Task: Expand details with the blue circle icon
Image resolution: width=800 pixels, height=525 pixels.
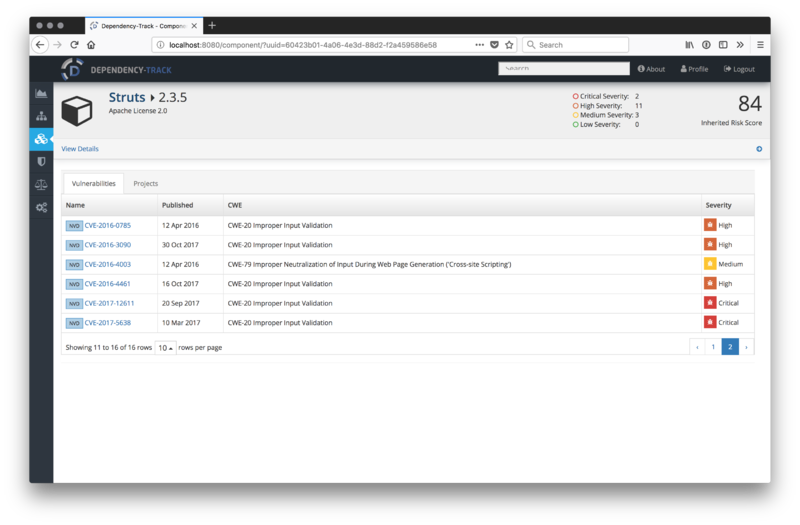Action: (759, 149)
